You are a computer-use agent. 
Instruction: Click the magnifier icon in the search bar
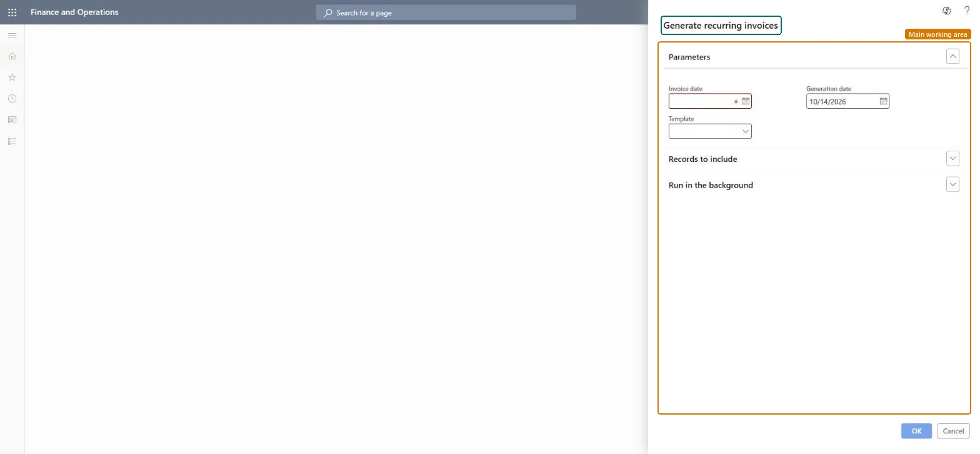tap(327, 13)
